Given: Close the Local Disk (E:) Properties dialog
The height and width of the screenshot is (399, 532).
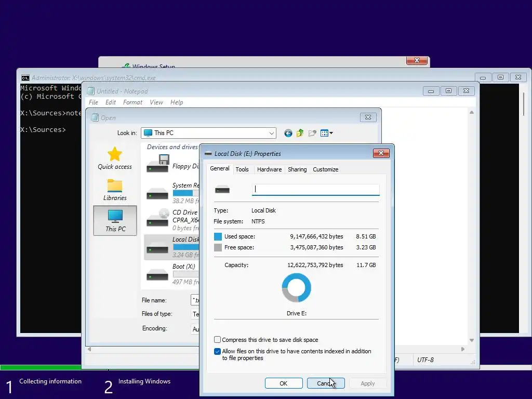Looking at the screenshot, I should pyautogui.click(x=381, y=153).
